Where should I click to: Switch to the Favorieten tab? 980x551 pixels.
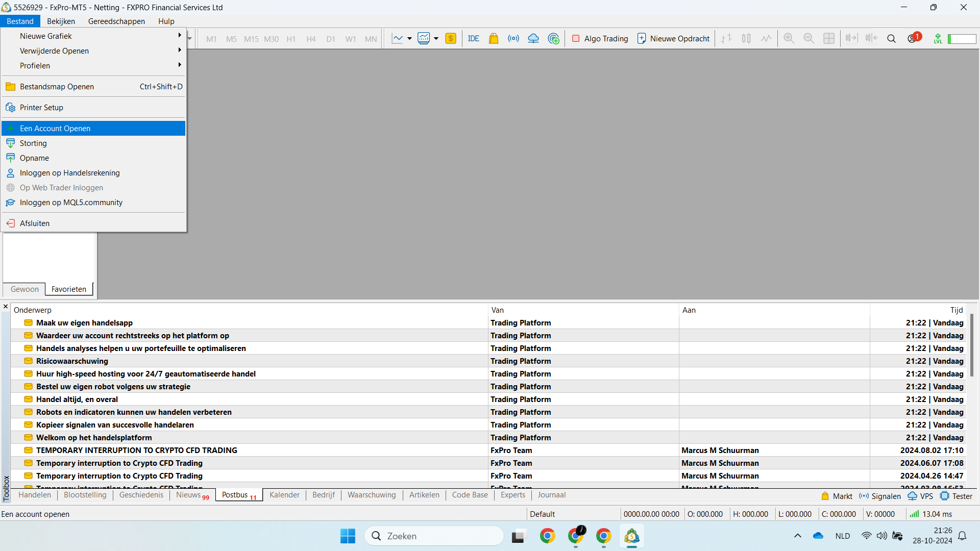[69, 289]
